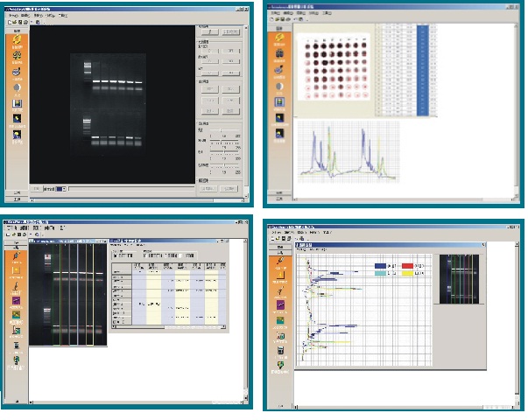Close the lane profile chart panel
This screenshot has height=420, width=528.
point(483,245)
